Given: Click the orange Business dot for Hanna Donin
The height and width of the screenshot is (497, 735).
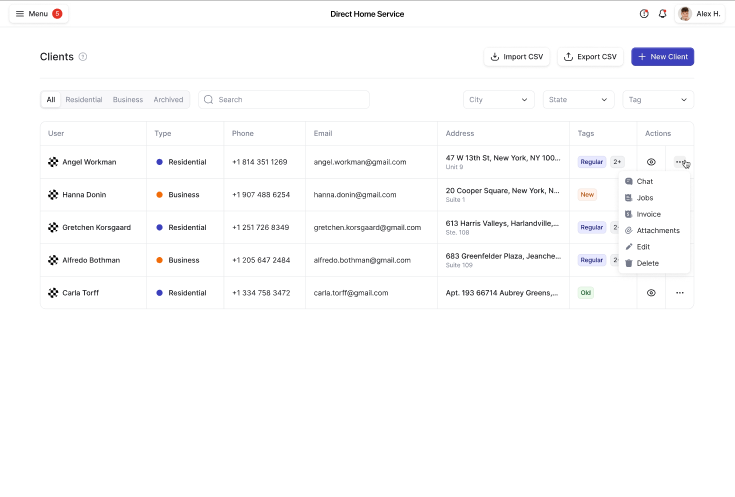Looking at the screenshot, I should point(159,195).
